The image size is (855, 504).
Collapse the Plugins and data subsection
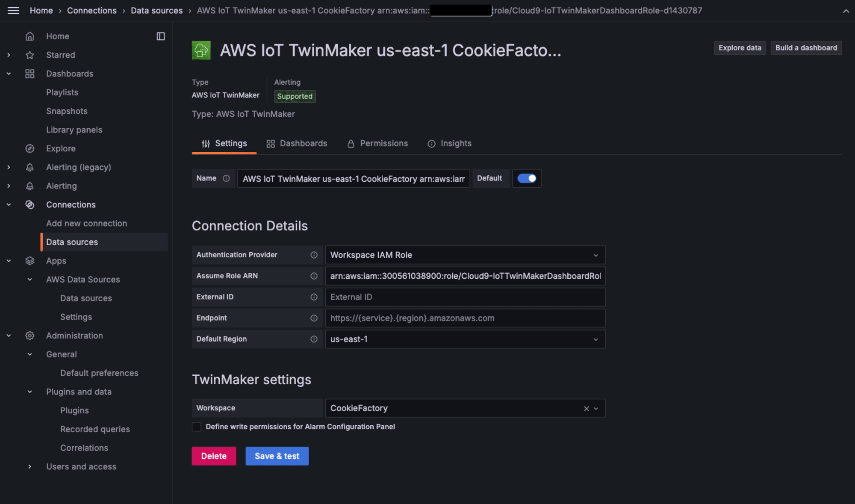click(x=29, y=392)
